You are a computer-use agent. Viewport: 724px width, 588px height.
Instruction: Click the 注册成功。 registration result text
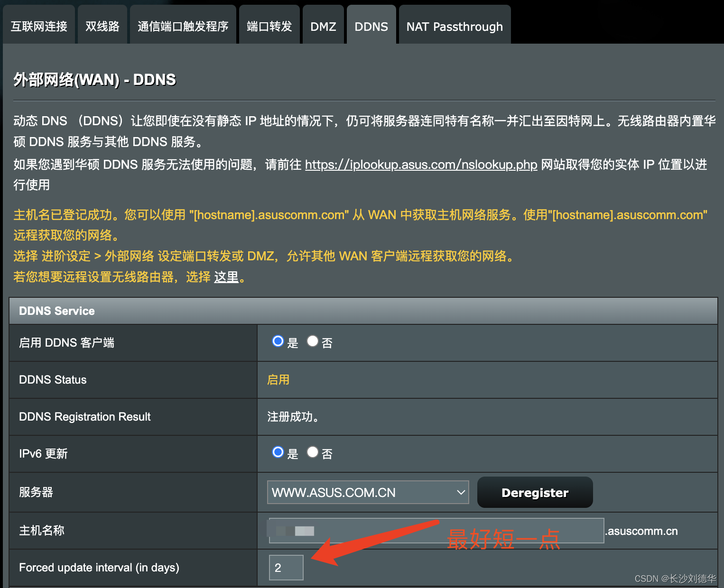(293, 417)
